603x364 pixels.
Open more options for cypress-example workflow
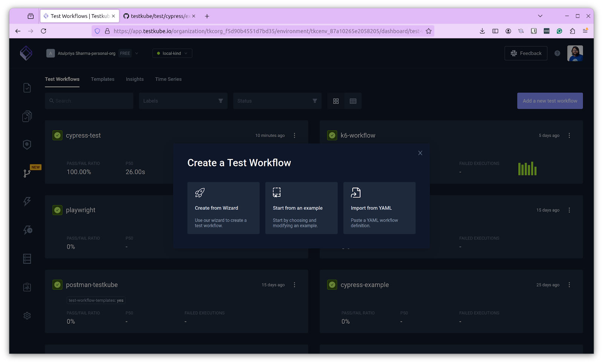[569, 285]
